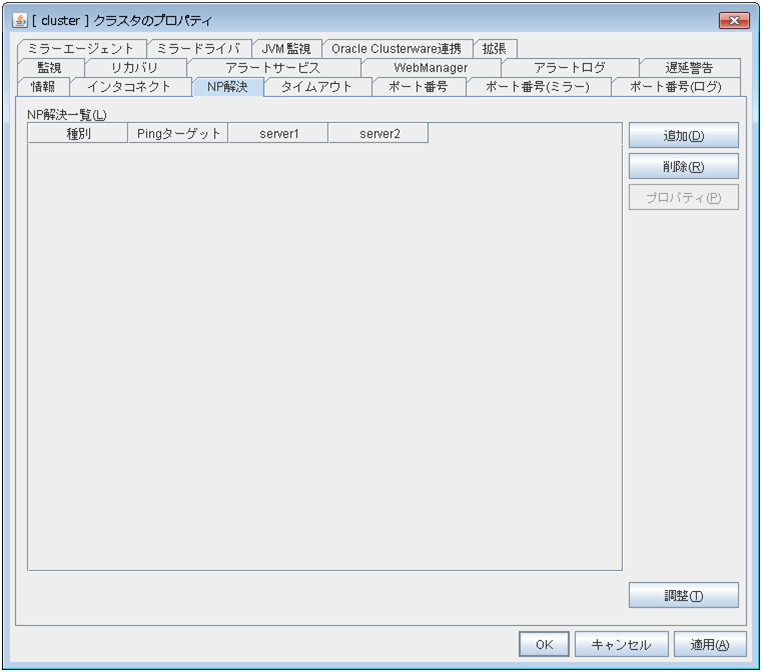762x672 pixels.
Task: Click the 種別 column header
Action: pos(78,134)
